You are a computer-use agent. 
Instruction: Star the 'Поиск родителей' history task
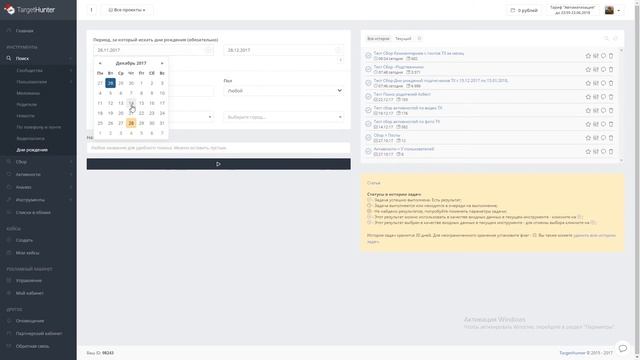tap(588, 97)
